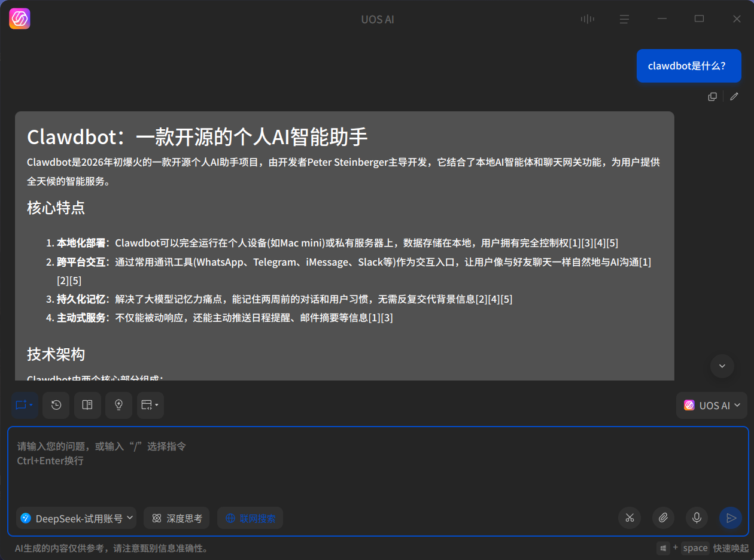Screen dimensions: 754x560
Task: Copy the AI response message
Action: tap(712, 96)
